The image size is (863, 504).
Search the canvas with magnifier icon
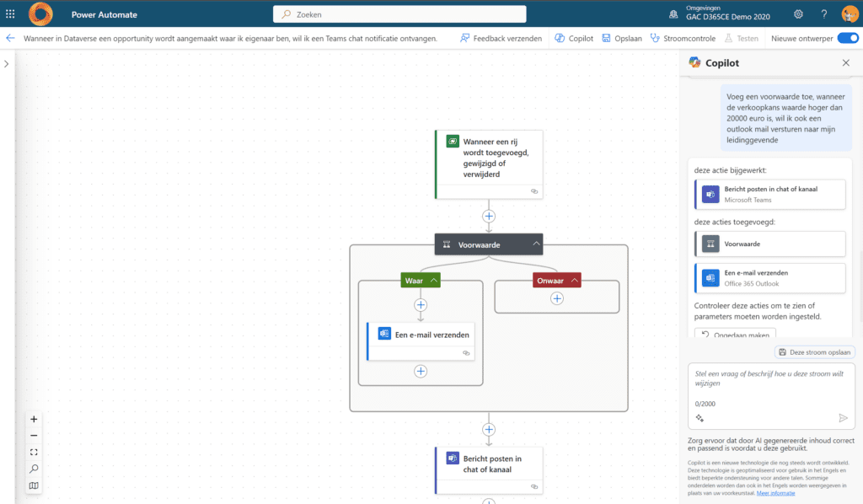(x=34, y=469)
